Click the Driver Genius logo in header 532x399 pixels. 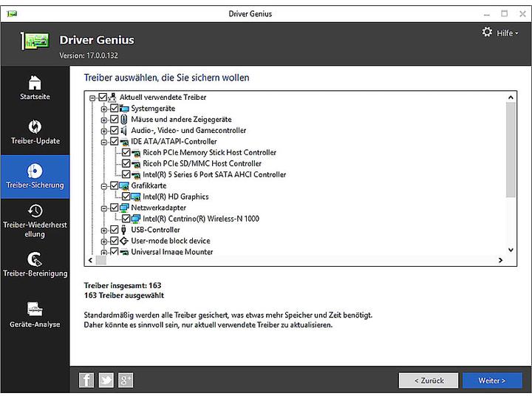(x=35, y=41)
